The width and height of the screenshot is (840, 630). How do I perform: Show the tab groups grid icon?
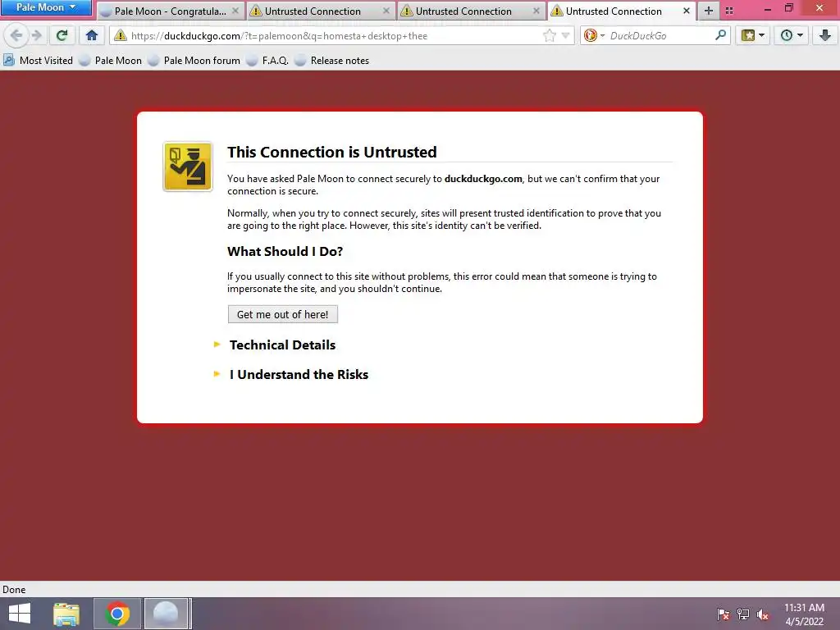point(729,11)
